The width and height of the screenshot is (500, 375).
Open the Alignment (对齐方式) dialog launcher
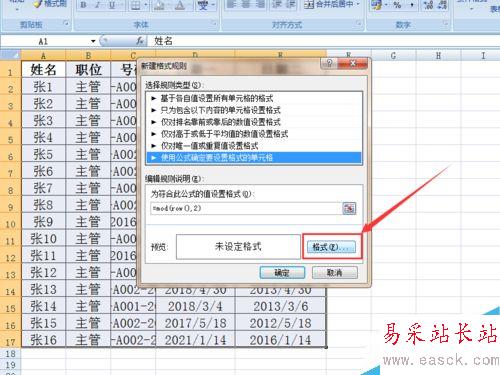click(x=359, y=23)
